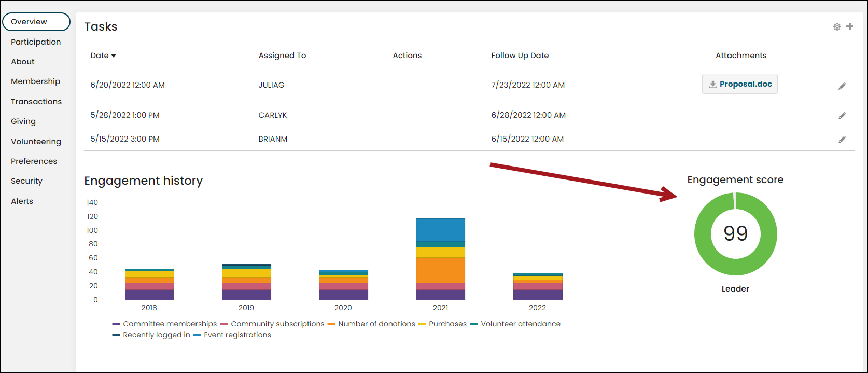Click the 2022 Community subscriptions red segment
The height and width of the screenshot is (373, 868).
pos(538,286)
